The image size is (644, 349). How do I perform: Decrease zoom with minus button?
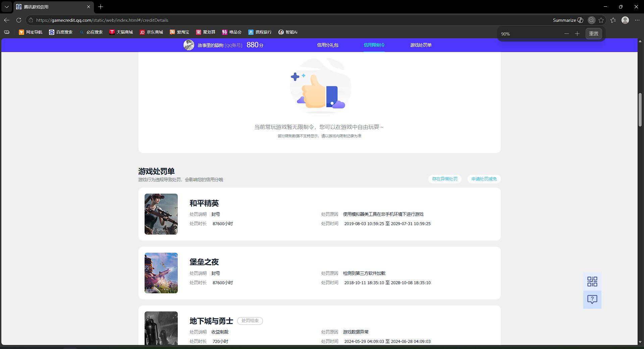point(567,34)
